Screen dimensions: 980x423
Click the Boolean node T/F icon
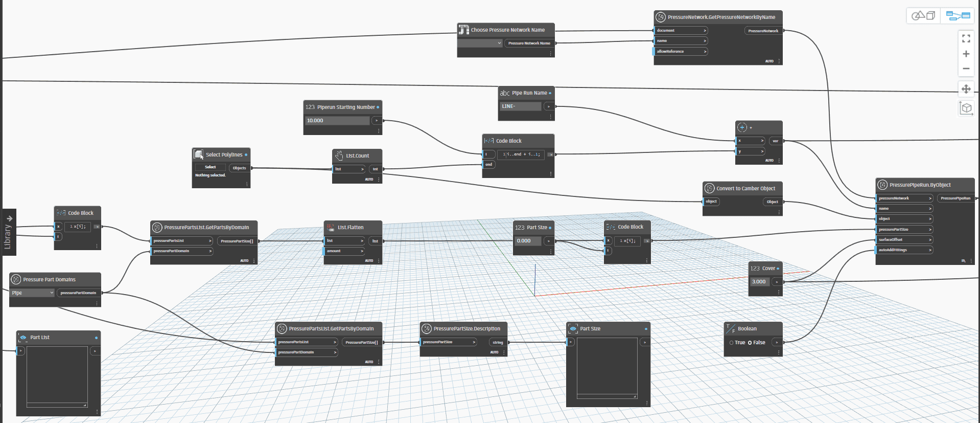pos(731,328)
